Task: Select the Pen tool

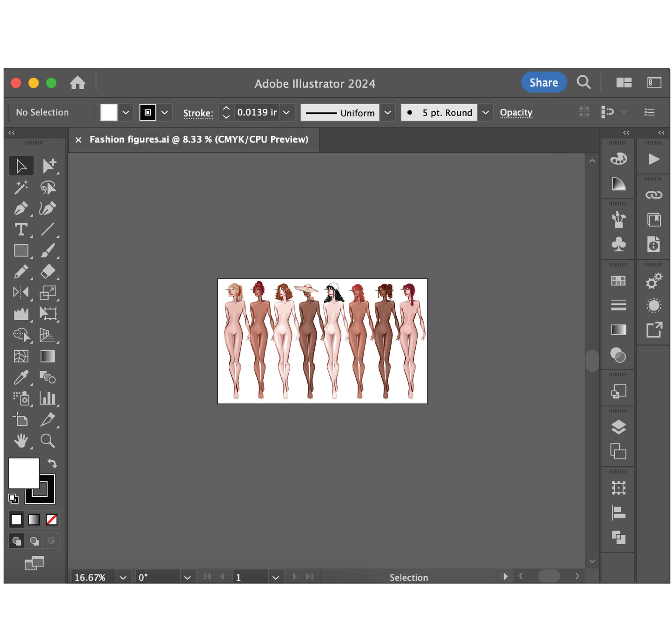Action: [x=21, y=209]
